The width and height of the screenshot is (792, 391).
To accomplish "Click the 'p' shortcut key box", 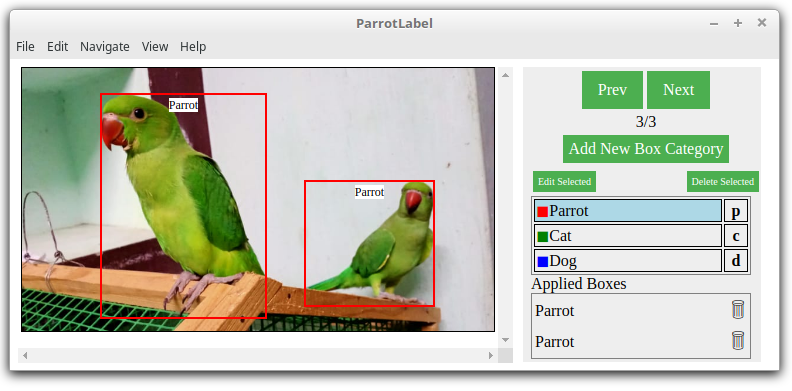I will (736, 211).
